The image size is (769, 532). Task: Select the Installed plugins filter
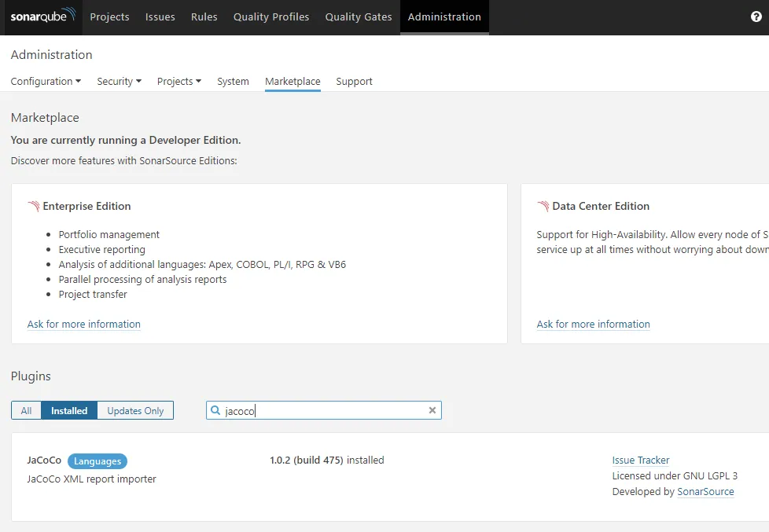click(69, 410)
